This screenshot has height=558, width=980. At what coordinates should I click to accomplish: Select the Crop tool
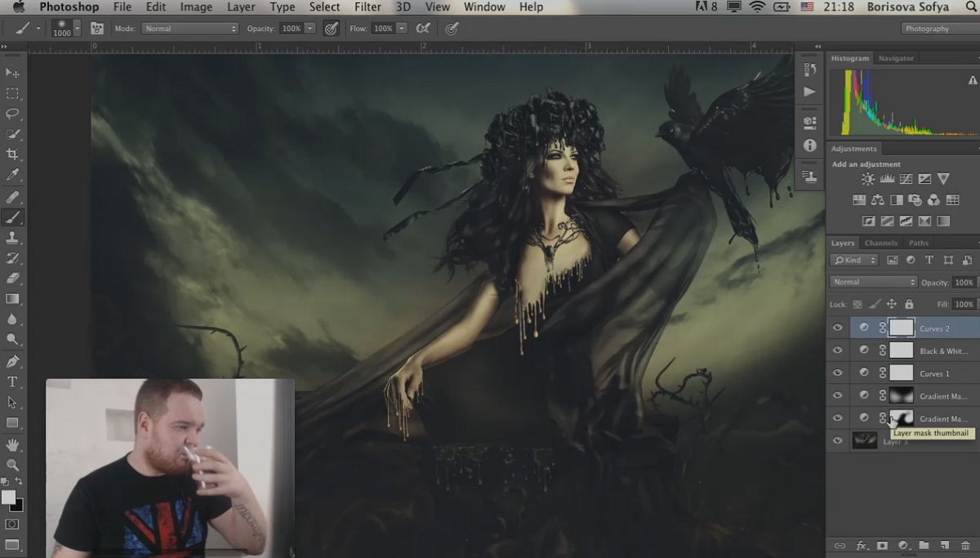tap(13, 155)
